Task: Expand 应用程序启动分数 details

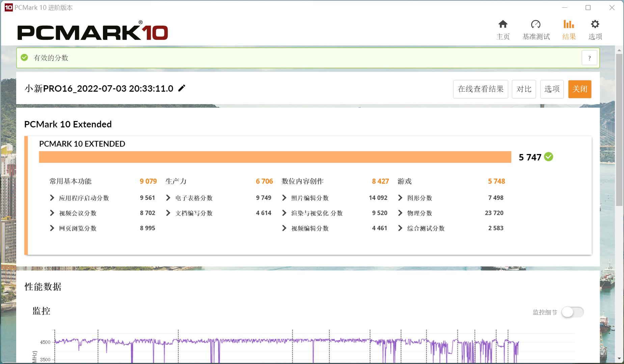Action: tap(52, 198)
